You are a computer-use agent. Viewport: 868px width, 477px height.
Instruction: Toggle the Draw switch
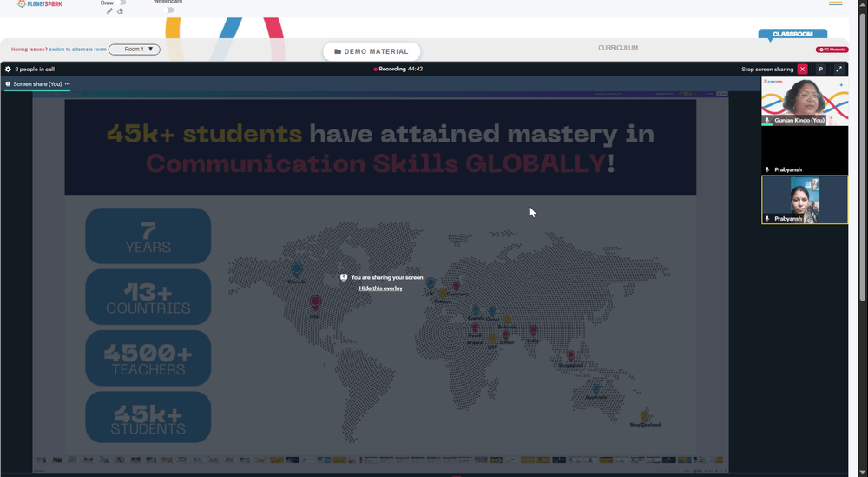click(122, 3)
